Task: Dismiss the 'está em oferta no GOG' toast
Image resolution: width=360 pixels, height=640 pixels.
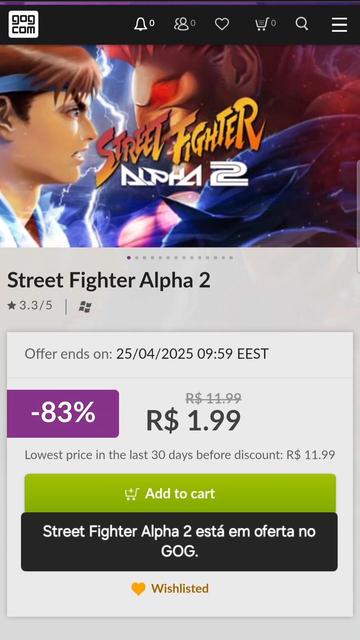Action: [179, 542]
